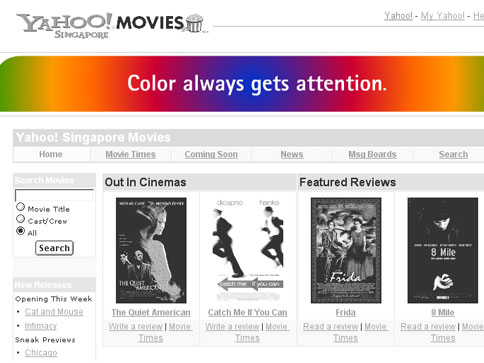
Task: Open the News tab
Action: point(292,154)
